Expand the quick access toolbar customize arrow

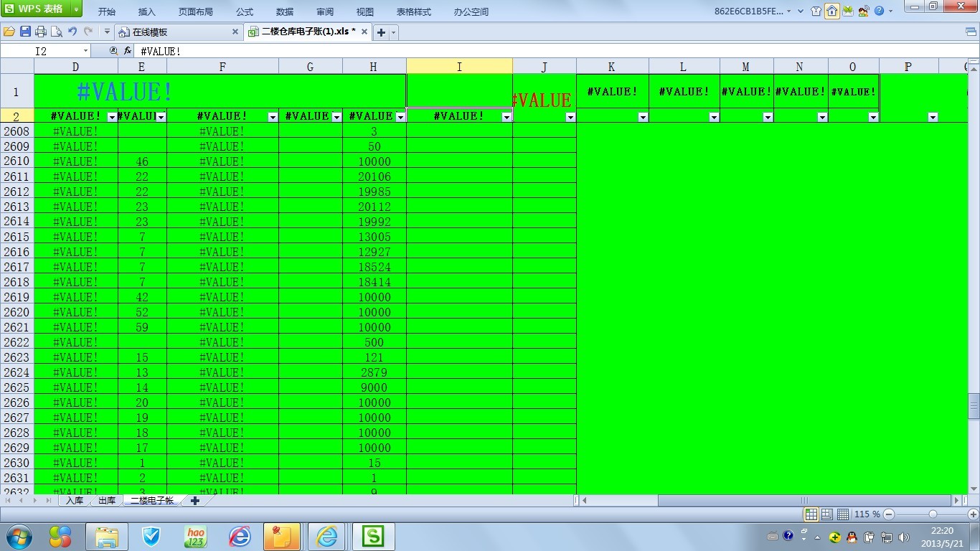(107, 32)
